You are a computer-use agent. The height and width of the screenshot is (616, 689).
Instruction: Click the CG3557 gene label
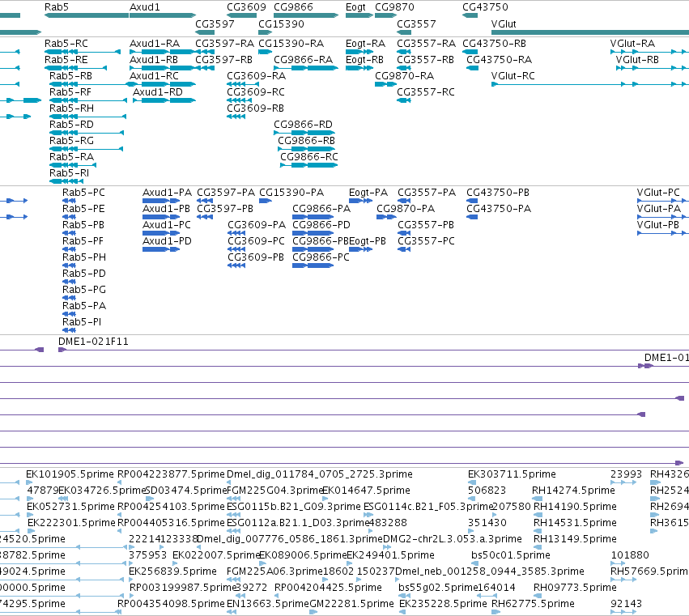coord(417,23)
